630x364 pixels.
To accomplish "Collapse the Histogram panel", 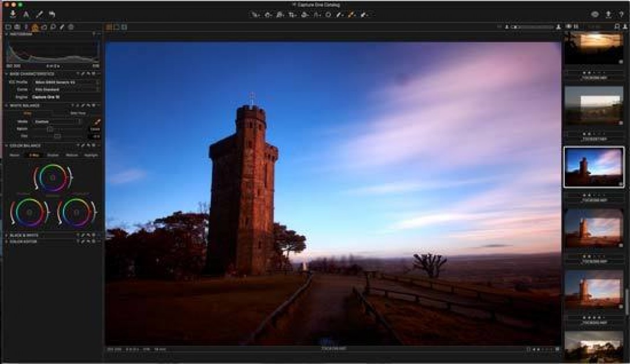I will (x=6, y=34).
